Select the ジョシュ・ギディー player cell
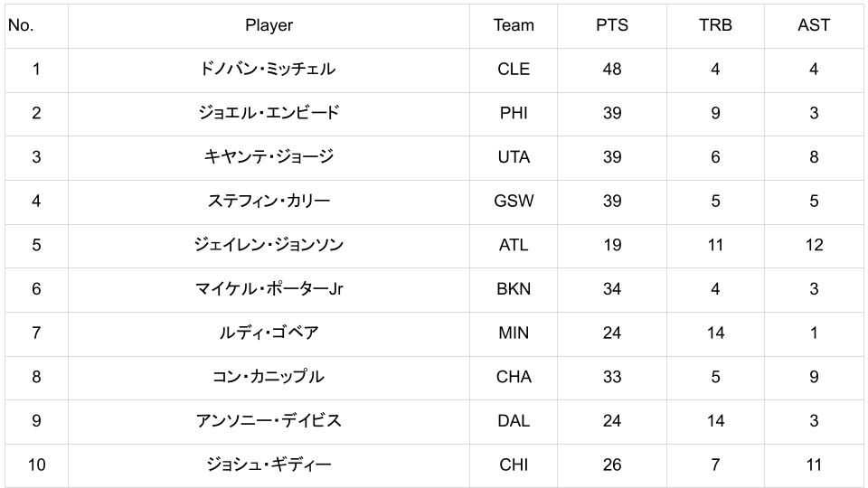The image size is (868, 488). 269,465
